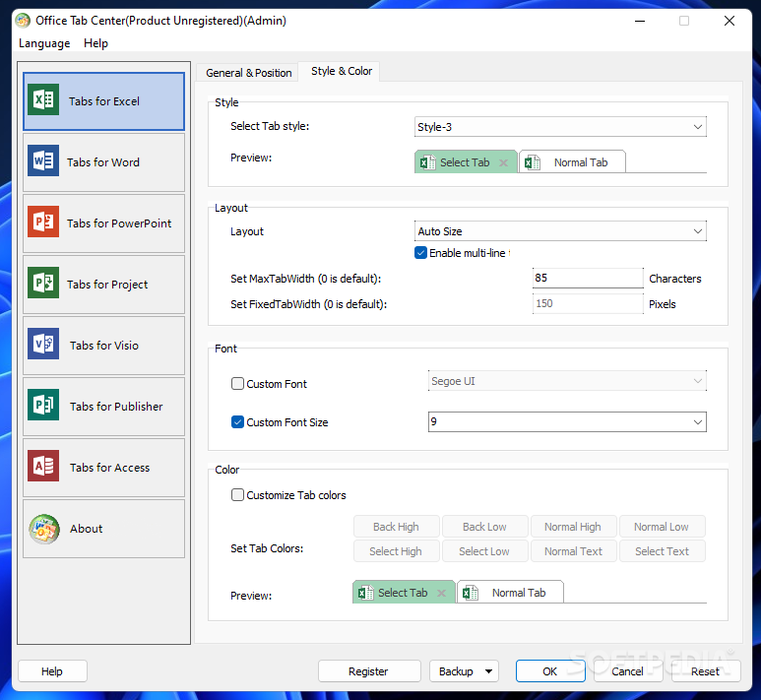Click the Register button

point(369,670)
